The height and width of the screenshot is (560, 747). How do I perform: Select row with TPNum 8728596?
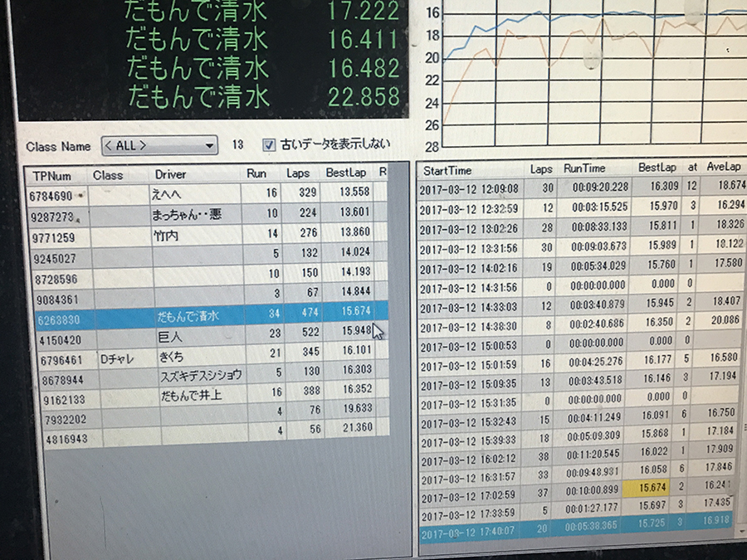[211, 275]
